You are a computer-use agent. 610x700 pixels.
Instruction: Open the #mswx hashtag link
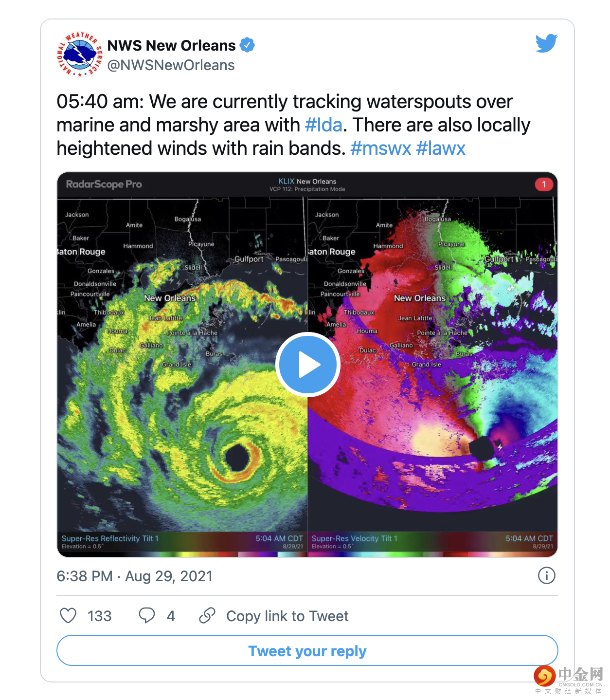click(381, 148)
